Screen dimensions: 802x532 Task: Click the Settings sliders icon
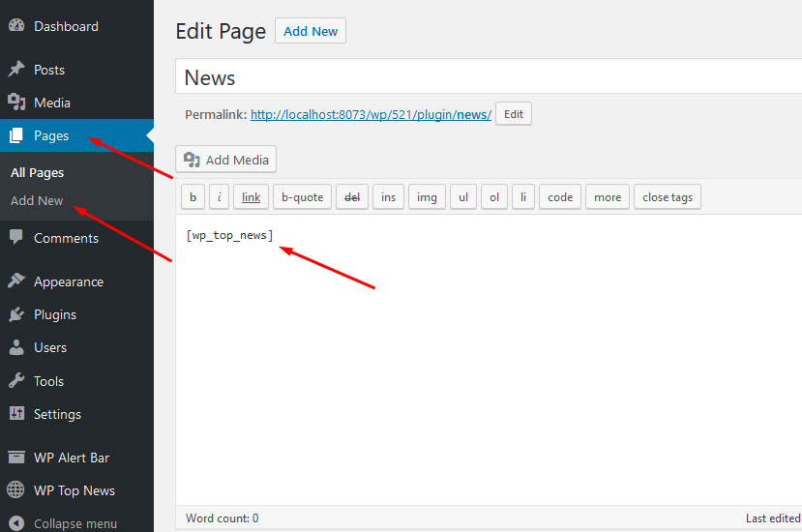pyautogui.click(x=16, y=413)
